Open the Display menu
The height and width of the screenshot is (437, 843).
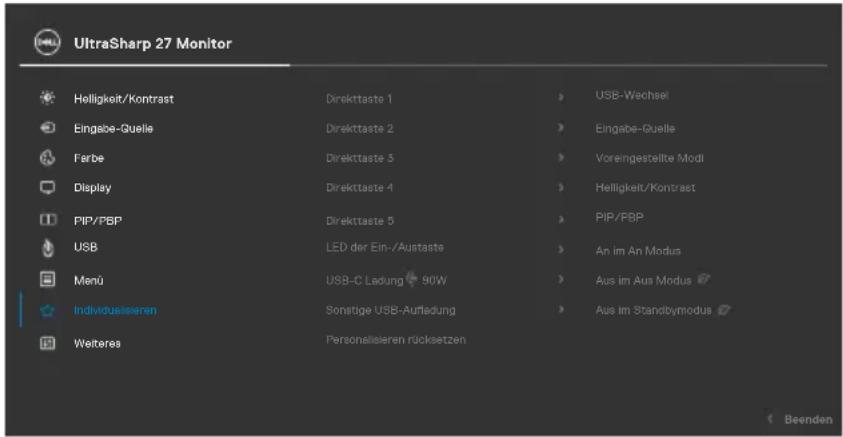pyautogui.click(x=92, y=188)
